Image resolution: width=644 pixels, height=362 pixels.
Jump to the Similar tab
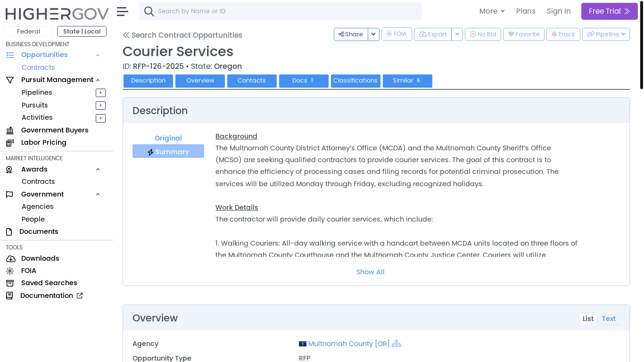click(x=407, y=81)
